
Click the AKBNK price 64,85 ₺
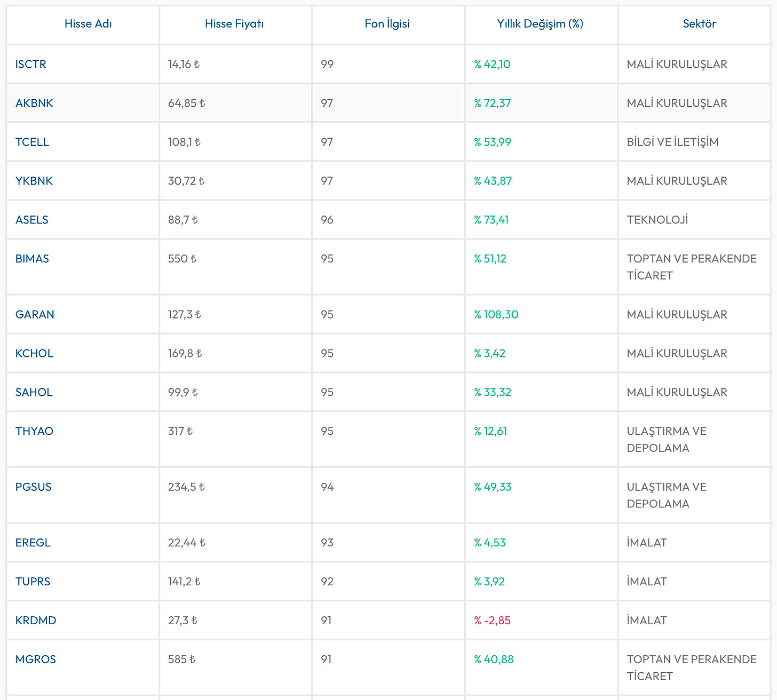click(x=187, y=103)
